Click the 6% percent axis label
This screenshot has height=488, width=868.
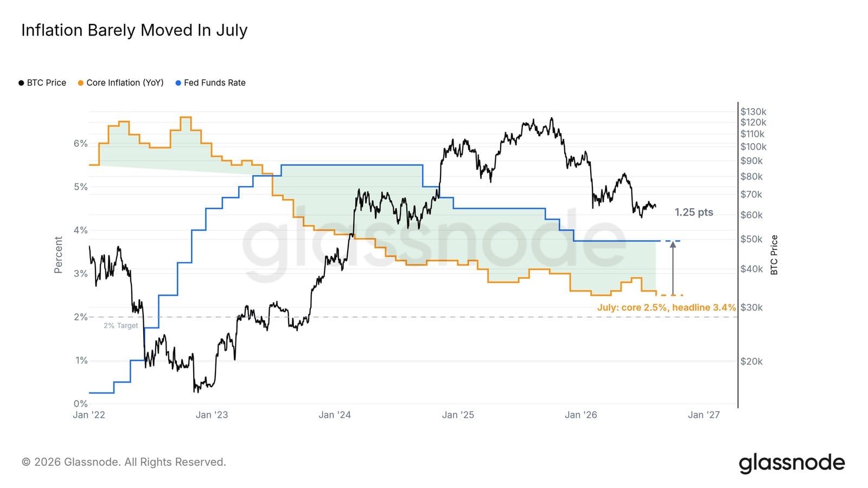click(80, 144)
